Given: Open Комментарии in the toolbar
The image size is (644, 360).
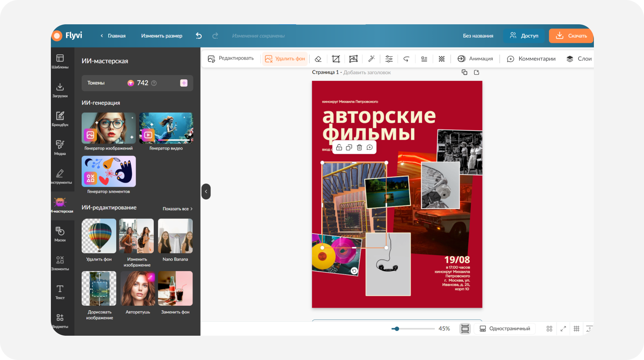Looking at the screenshot, I should (531, 58).
